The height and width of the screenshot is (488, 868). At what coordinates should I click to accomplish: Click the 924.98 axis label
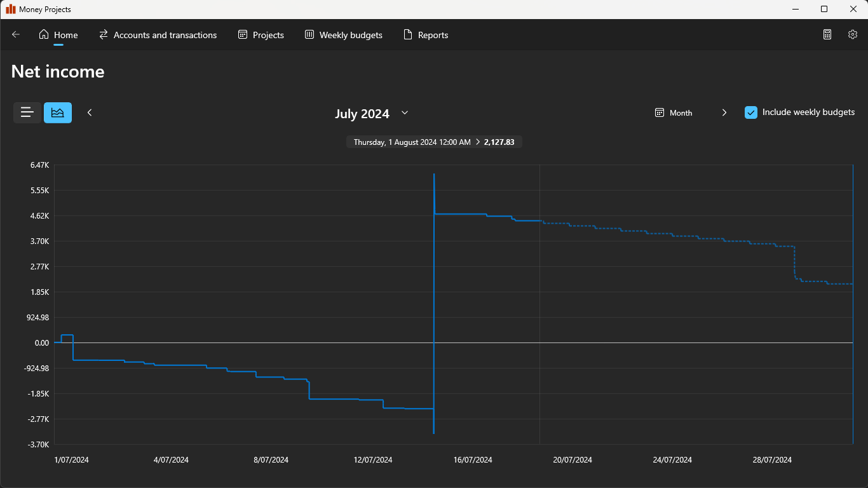[x=38, y=318]
